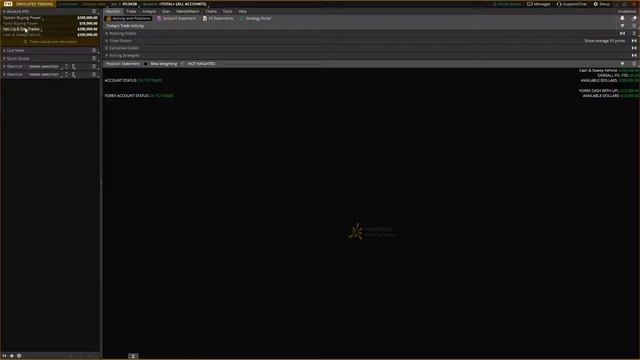
Task: Click the detach window icon
Action: tap(634, 18)
